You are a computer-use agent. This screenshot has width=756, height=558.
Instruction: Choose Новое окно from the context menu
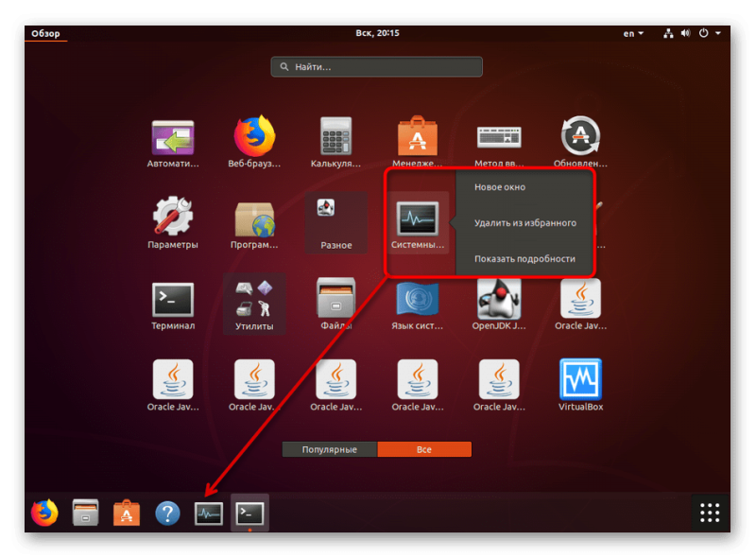(500, 187)
